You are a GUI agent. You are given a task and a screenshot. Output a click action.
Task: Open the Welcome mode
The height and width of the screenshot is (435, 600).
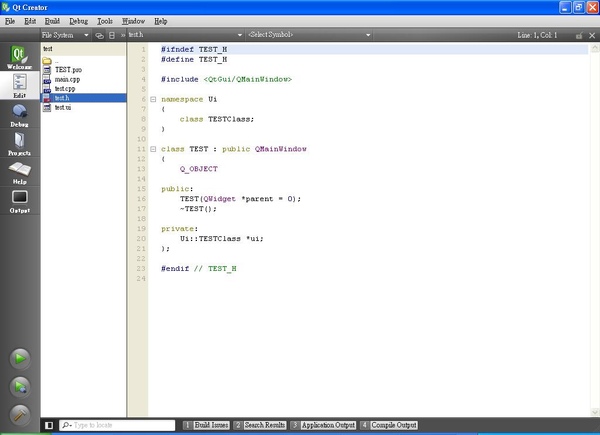tap(19, 57)
